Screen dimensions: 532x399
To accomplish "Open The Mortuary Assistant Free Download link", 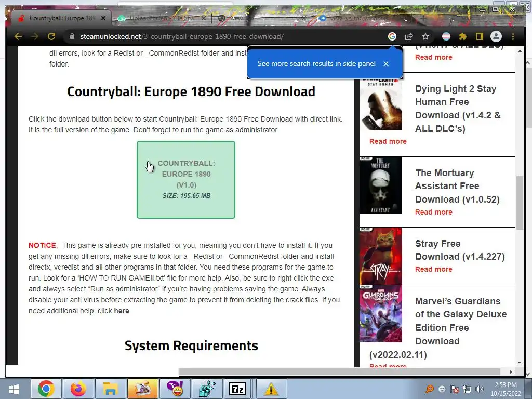I will point(457,186).
